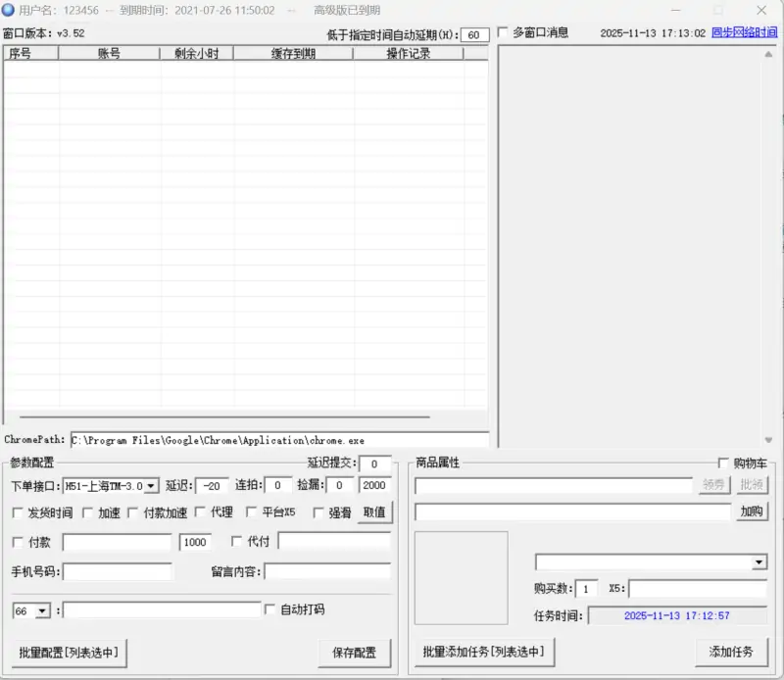Expand the product spec dropdown in 商品属性
This screenshot has height=680, width=784.
click(x=759, y=561)
